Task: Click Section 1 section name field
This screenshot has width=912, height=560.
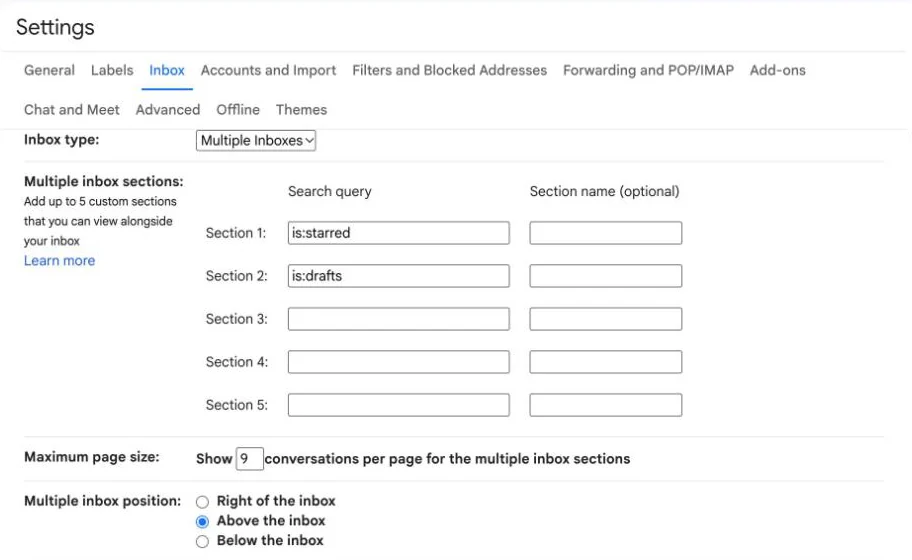Action: pyautogui.click(x=605, y=233)
